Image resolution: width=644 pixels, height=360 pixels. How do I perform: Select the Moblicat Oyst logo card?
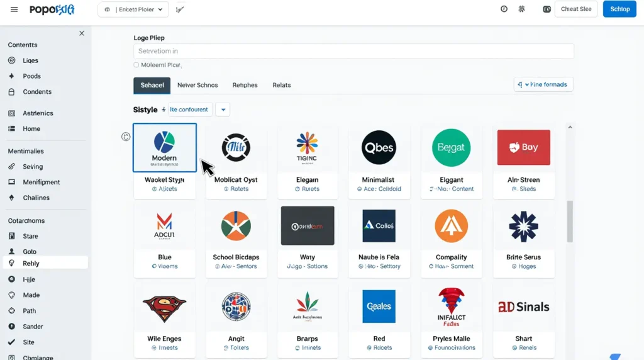(236, 162)
